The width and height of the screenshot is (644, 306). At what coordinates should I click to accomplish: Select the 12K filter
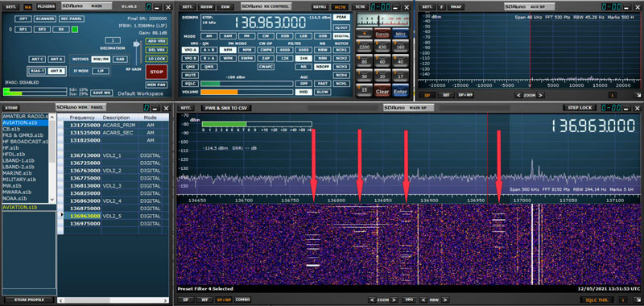pyautogui.click(x=285, y=58)
